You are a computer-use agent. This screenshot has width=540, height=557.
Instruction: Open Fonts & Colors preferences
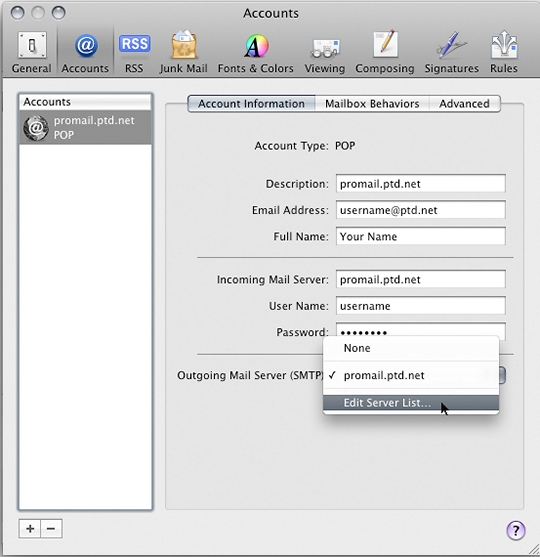click(x=256, y=52)
